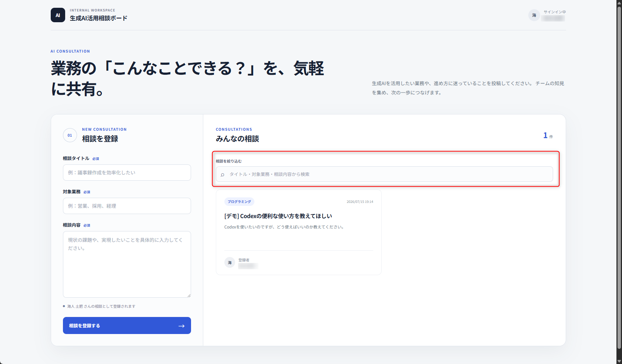622x364 pixels.
Task: Click the scrollbar down arrow
Action: (x=619, y=361)
